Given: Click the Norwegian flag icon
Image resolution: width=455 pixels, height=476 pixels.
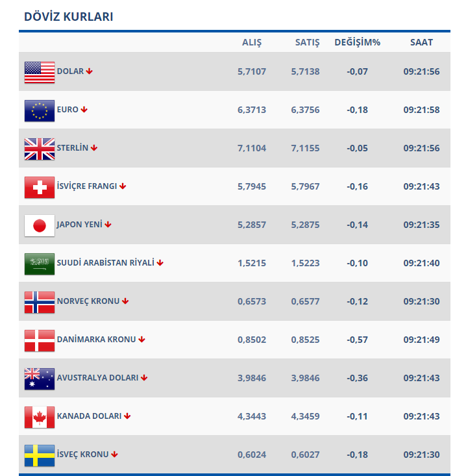Looking at the screenshot, I should click(x=39, y=302).
